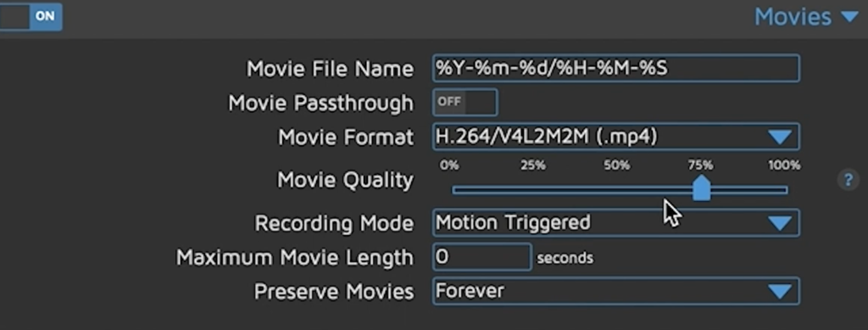Toggle the Movies section ON switch

point(31,16)
